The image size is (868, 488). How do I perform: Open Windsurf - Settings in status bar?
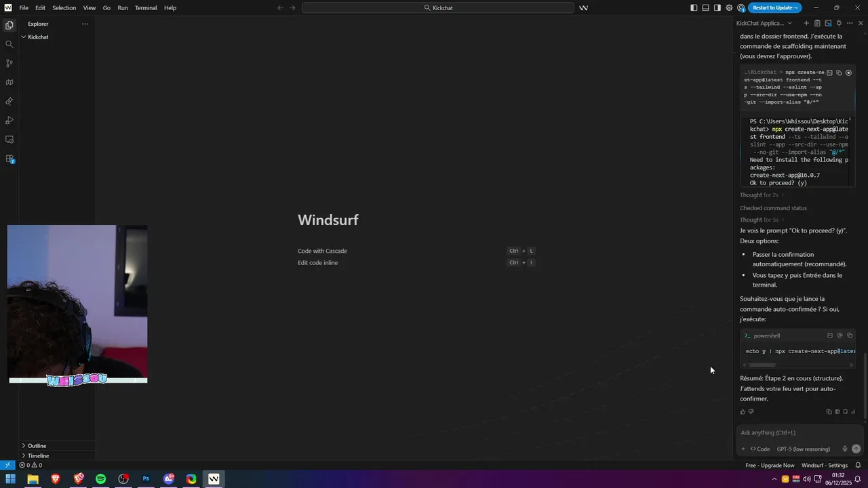click(x=825, y=465)
